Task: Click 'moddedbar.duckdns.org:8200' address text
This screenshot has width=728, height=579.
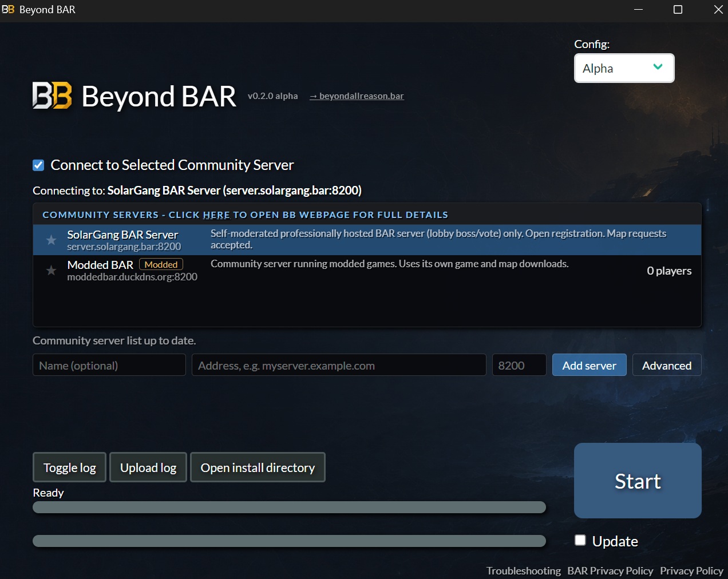Action: click(132, 277)
